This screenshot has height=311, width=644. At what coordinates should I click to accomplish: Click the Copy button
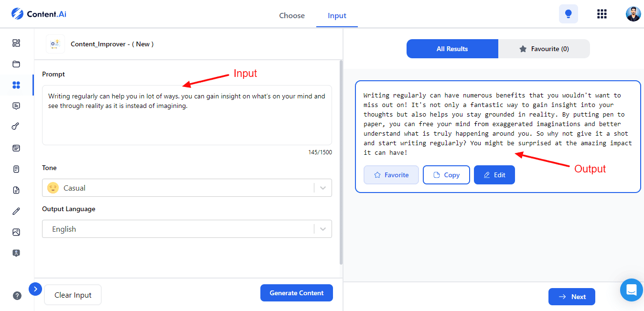coord(446,175)
